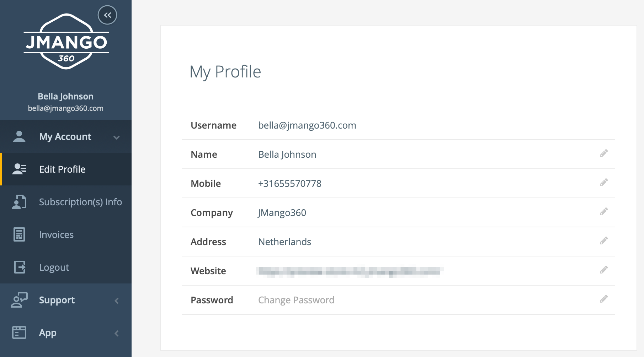Collapse the My Account section chevron
The height and width of the screenshot is (357, 644).
coord(116,137)
